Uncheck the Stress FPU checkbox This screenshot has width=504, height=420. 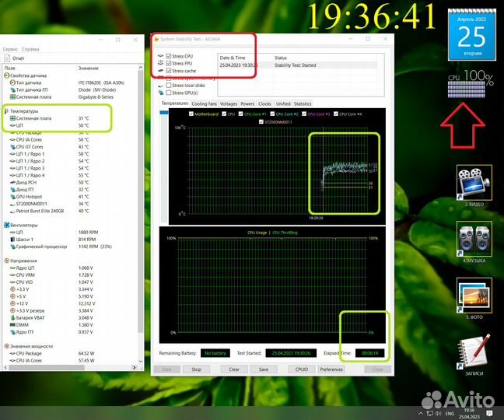[169, 63]
